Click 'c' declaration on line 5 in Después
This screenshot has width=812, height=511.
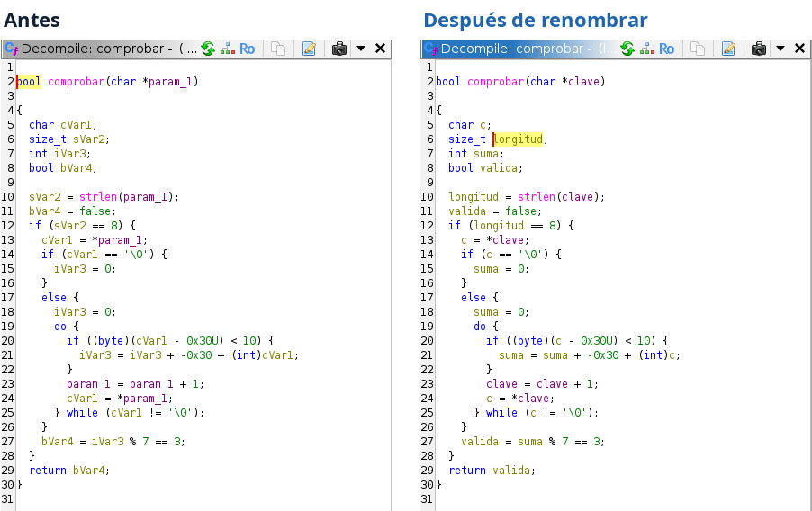483,125
